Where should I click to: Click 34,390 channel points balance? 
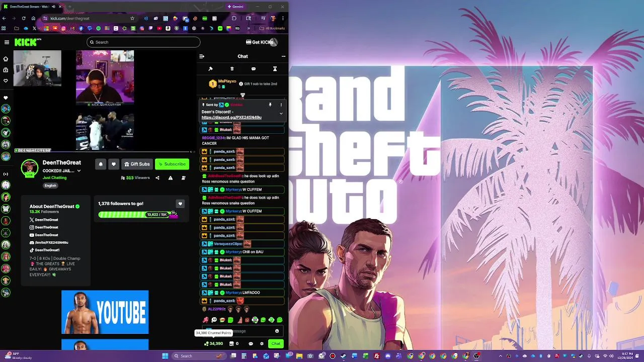[x=213, y=344]
